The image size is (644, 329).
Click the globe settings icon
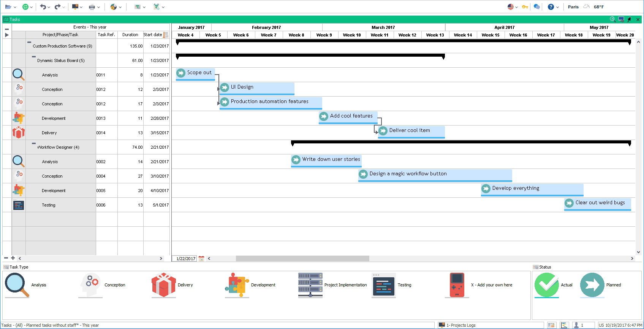pyautogui.click(x=113, y=7)
